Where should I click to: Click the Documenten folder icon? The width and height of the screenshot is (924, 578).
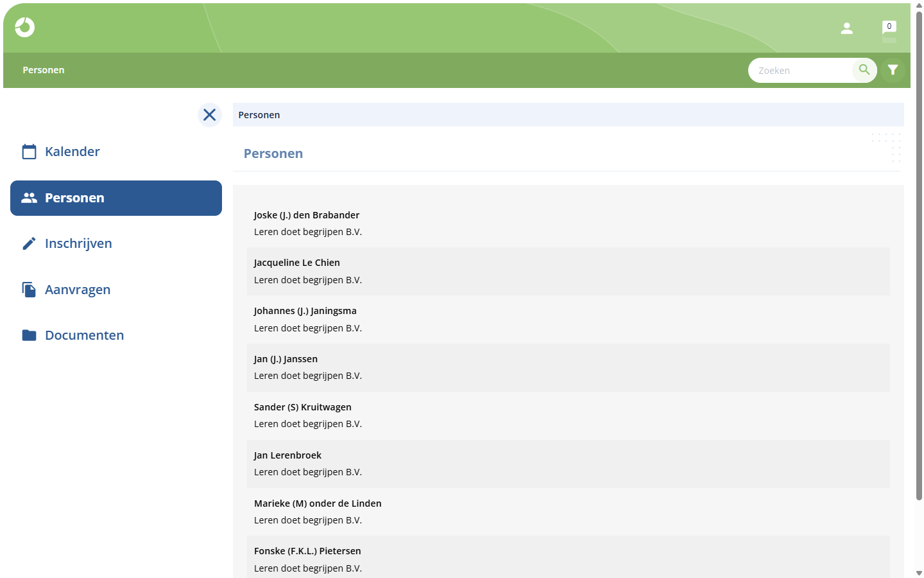(x=29, y=335)
